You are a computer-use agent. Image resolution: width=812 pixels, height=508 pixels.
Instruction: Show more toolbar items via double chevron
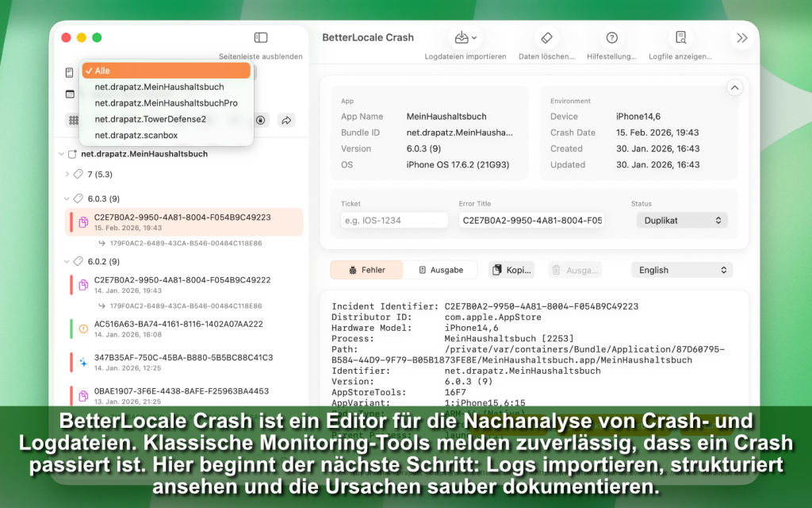[741, 38]
